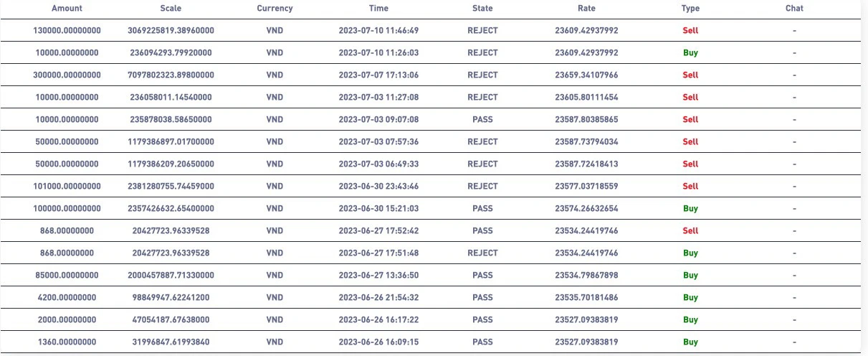Click the Amount column header
The height and width of the screenshot is (356, 868).
coord(67,9)
